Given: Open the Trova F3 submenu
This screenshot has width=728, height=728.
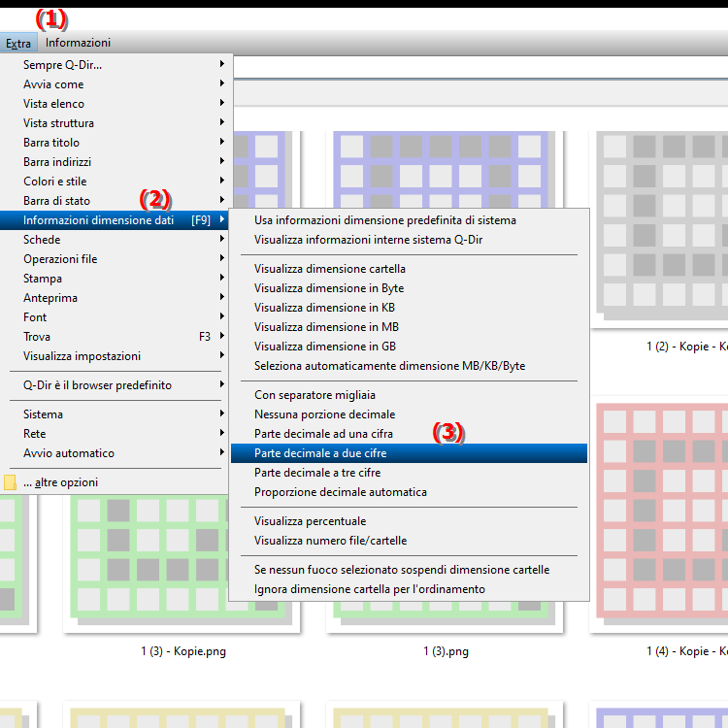Looking at the screenshot, I should click(x=115, y=337).
